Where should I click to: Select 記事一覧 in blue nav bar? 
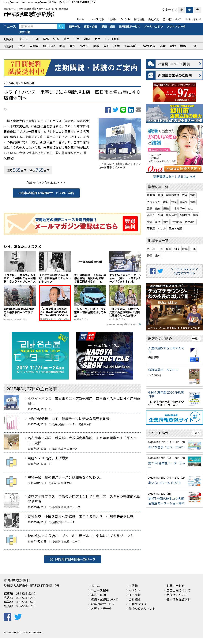tap(74, 26)
